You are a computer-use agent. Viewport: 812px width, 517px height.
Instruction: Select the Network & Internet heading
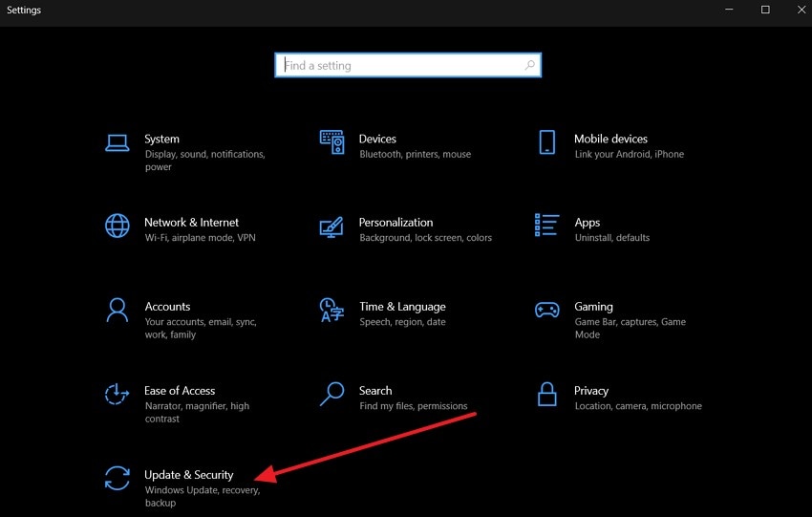[x=192, y=223]
